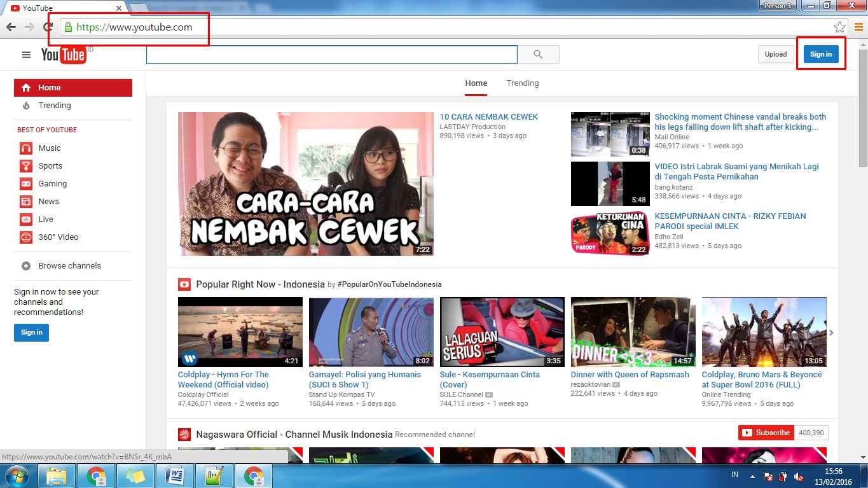Open the Gaming section
This screenshot has height=488, width=868.
(x=53, y=183)
